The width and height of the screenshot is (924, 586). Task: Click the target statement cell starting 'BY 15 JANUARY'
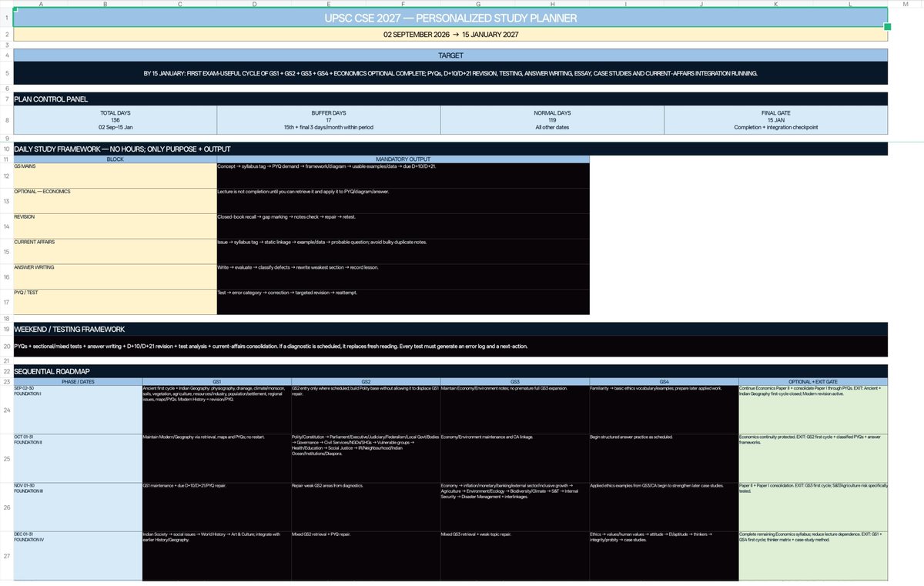pyautogui.click(x=450, y=73)
